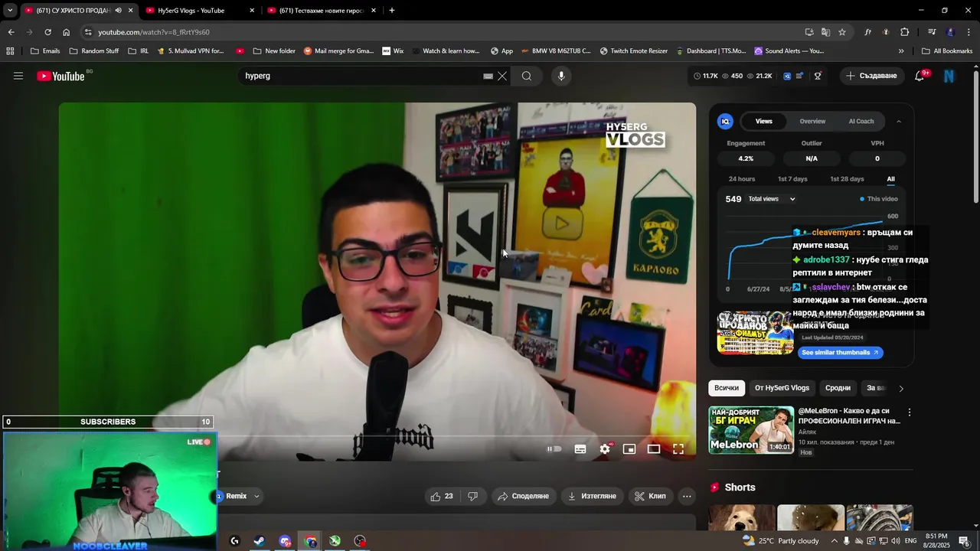Select the 1st 28 days range
This screenshot has width=980, height=551.
pos(847,179)
